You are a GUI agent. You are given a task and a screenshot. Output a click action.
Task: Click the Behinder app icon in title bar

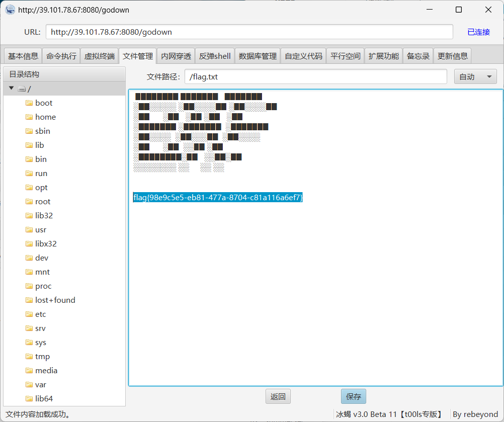(10, 10)
